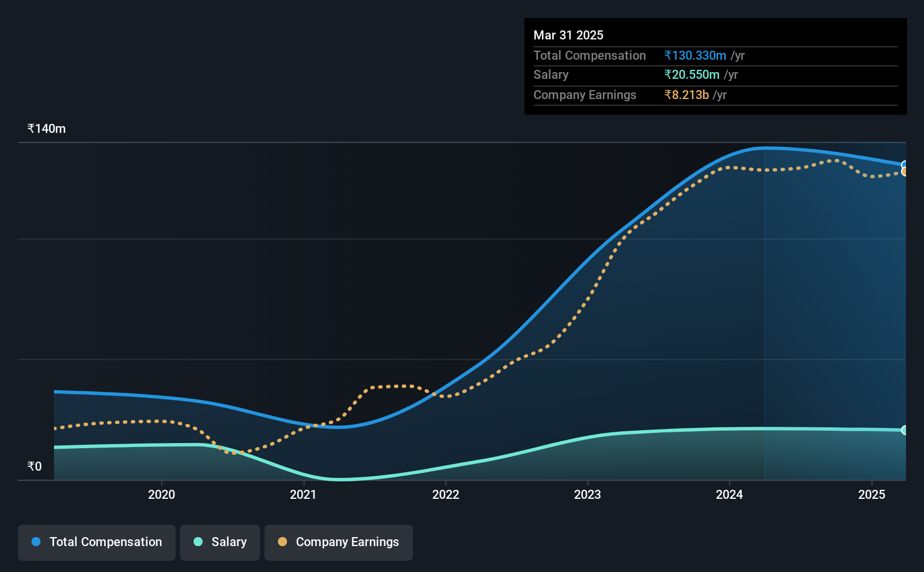Click the Total Compensation tooltip row label
This screenshot has width=924, height=572.
(x=590, y=55)
